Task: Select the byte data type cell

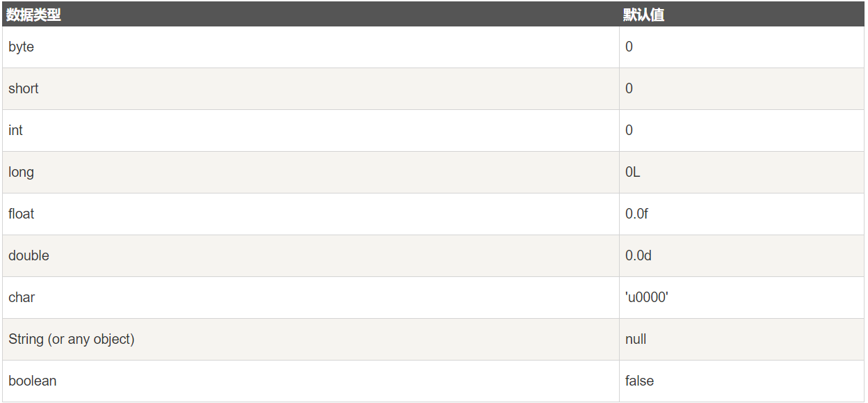Action: (x=22, y=47)
